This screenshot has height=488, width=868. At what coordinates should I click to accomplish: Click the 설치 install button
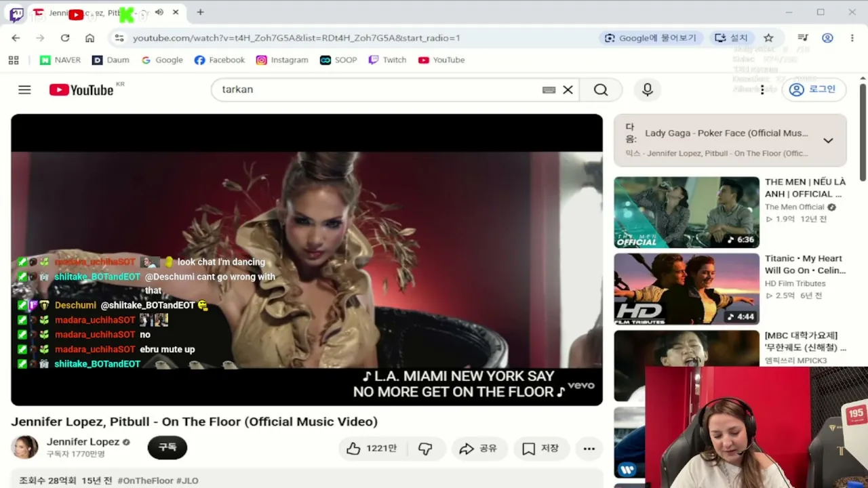coord(731,38)
